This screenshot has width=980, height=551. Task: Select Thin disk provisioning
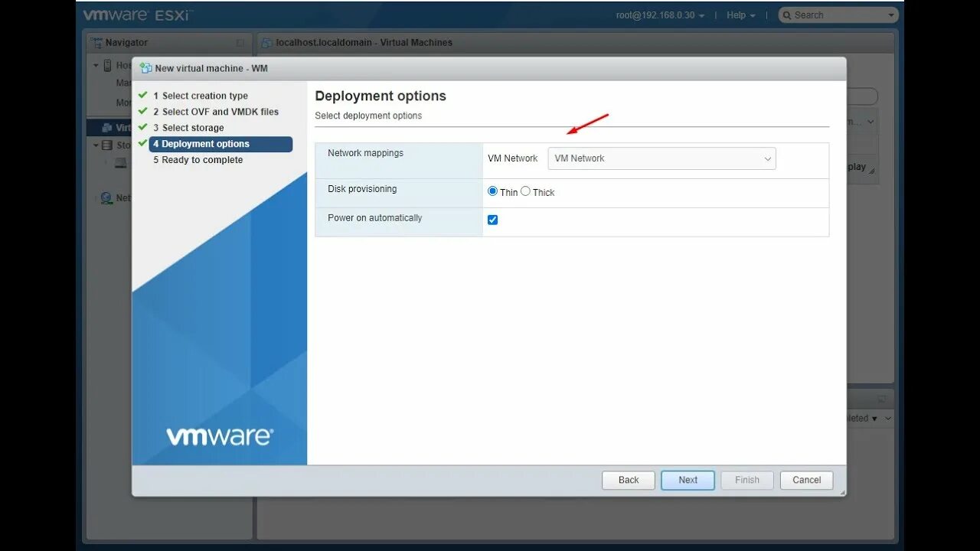point(492,191)
